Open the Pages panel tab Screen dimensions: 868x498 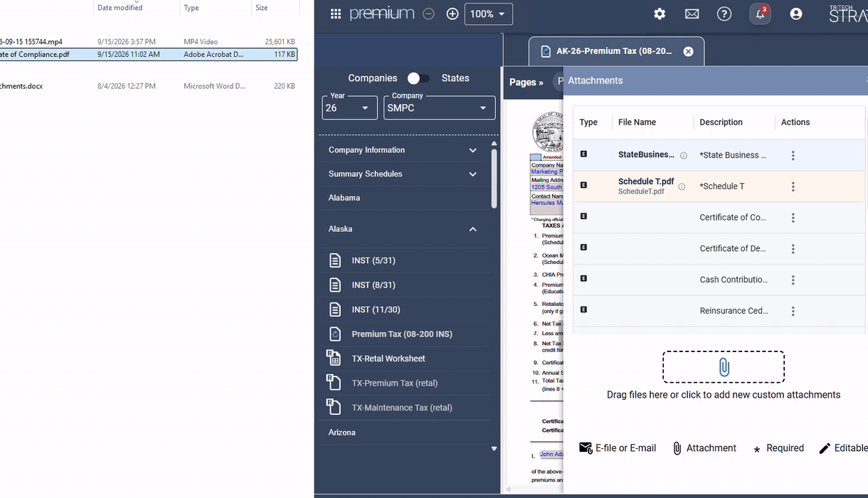(526, 82)
